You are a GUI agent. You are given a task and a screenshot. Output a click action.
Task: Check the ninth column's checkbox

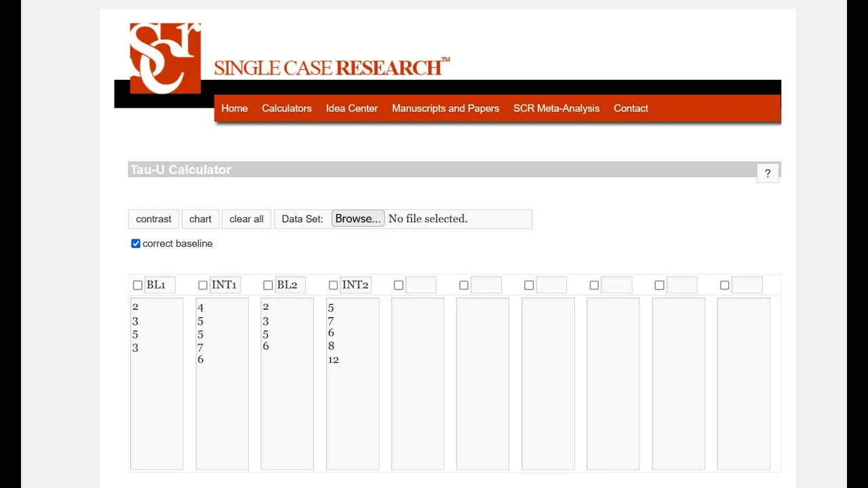click(x=659, y=285)
